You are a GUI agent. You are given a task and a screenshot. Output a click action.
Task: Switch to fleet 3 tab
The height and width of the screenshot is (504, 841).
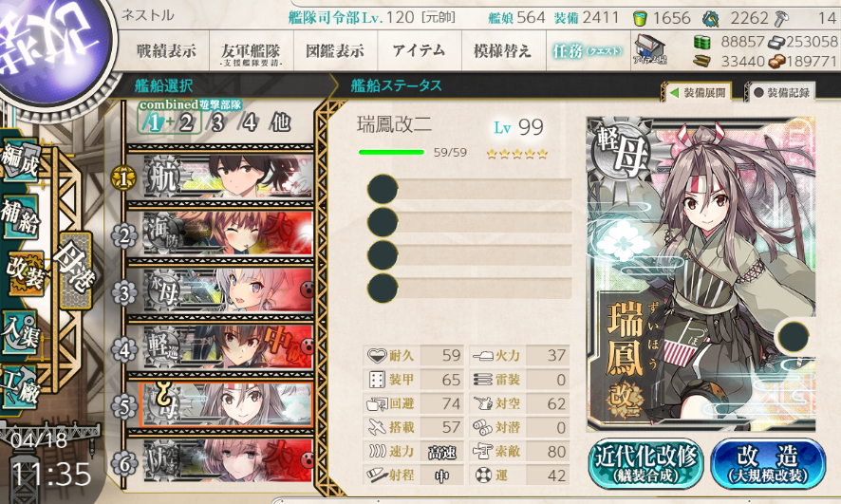pyautogui.click(x=216, y=122)
